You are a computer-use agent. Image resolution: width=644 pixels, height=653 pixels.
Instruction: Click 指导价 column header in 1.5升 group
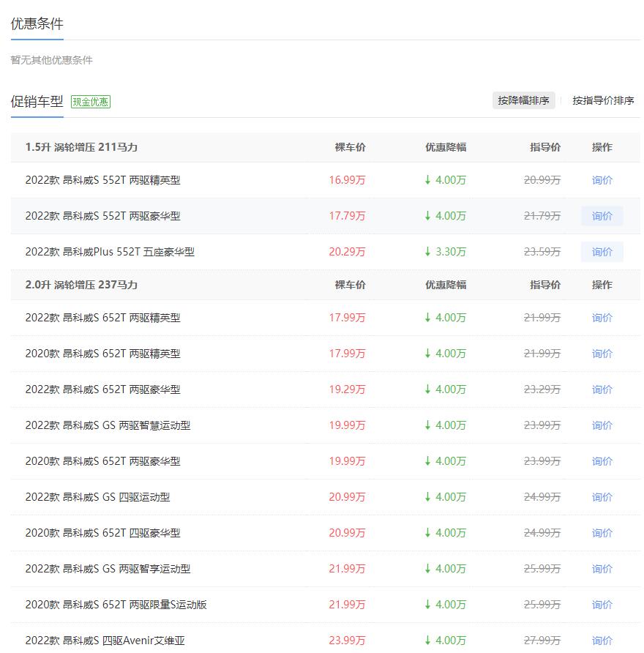[545, 147]
